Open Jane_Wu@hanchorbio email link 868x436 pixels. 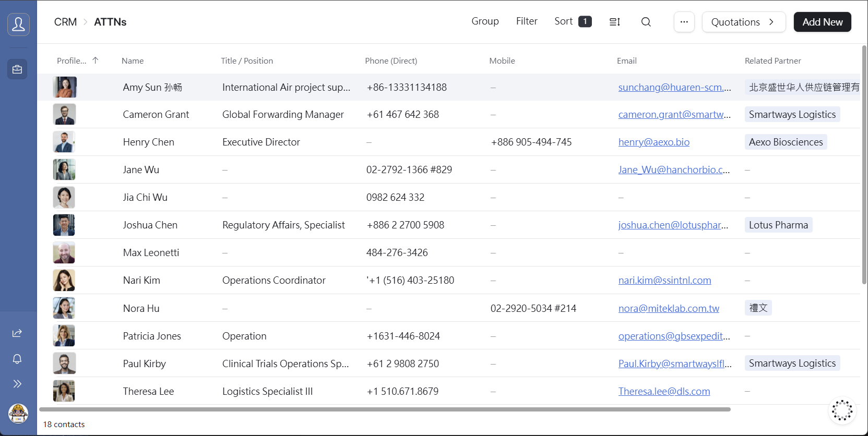(x=674, y=169)
